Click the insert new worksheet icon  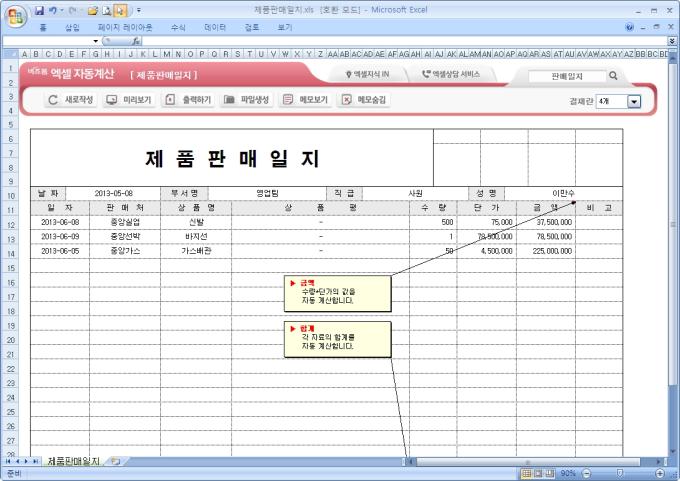(115, 461)
